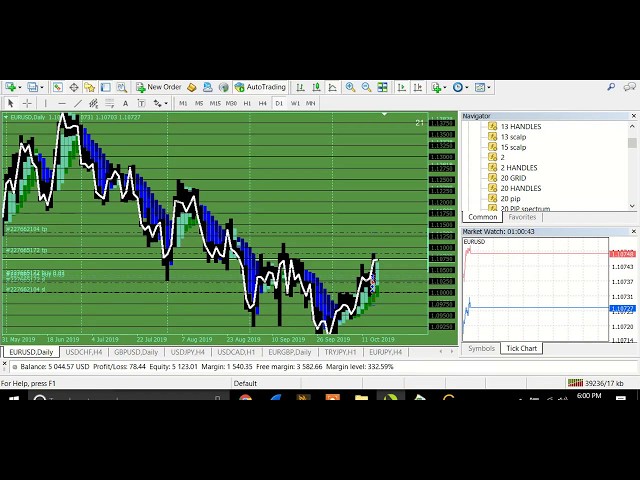Click the New Order button
The width and height of the screenshot is (640, 480).
[x=159, y=88]
